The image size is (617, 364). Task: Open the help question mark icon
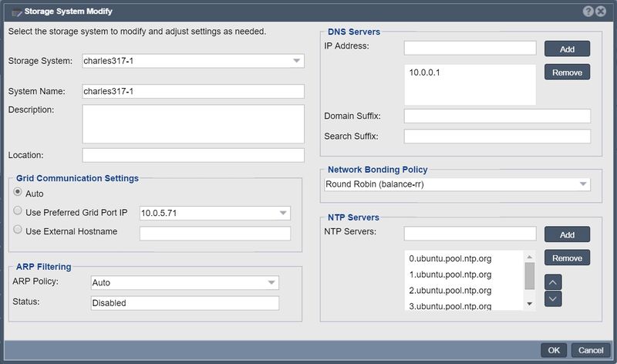588,11
